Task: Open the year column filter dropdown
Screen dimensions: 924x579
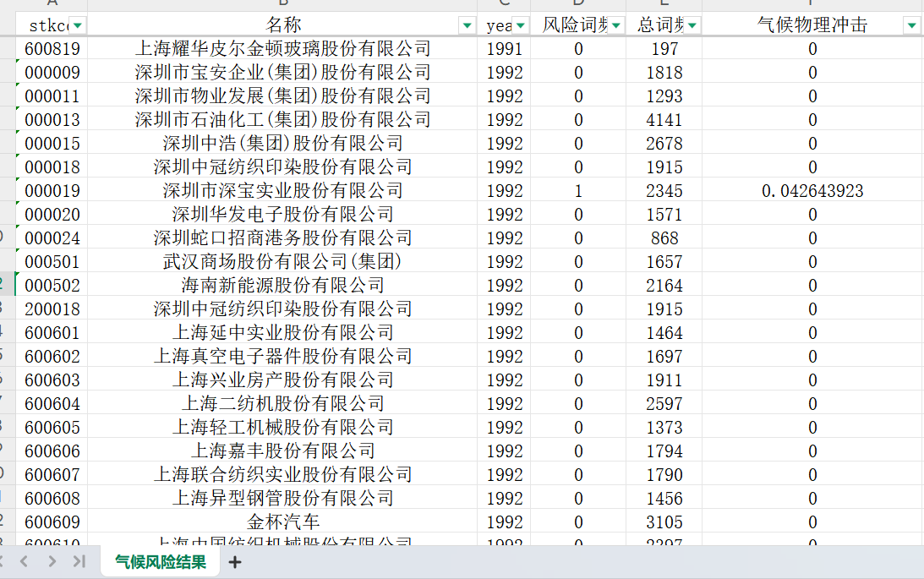Action: coord(521,25)
